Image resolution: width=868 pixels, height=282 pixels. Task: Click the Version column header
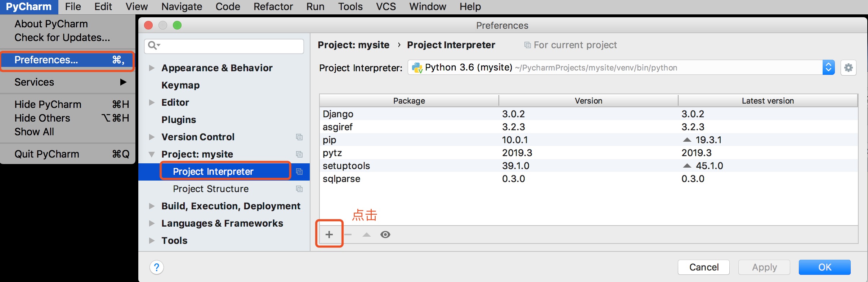point(589,101)
